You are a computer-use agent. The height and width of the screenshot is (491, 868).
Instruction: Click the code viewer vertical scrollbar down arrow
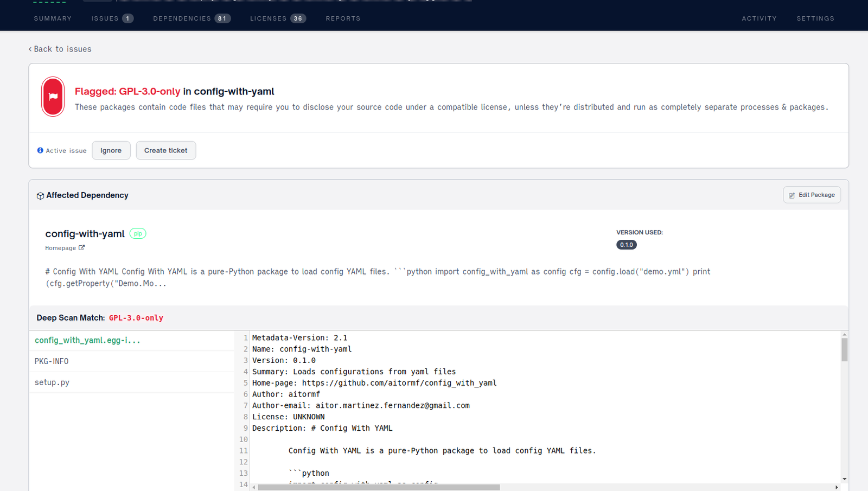click(844, 479)
